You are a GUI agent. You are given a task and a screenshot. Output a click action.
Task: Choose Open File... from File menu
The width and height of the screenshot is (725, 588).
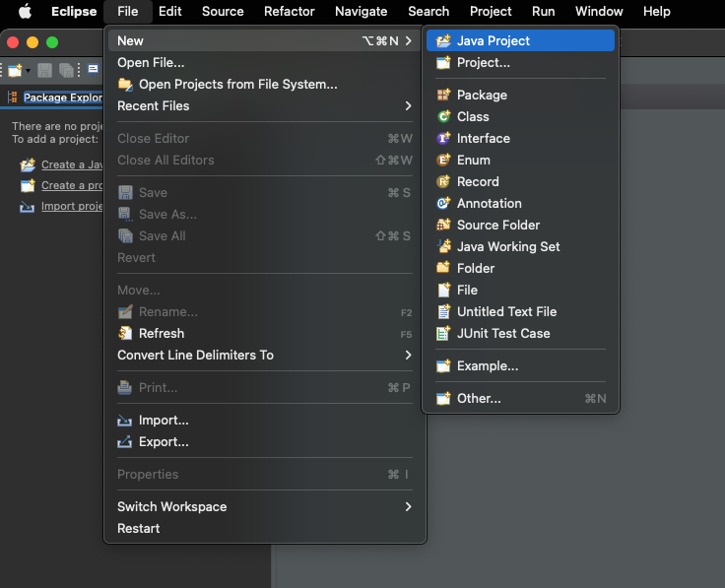click(265, 62)
